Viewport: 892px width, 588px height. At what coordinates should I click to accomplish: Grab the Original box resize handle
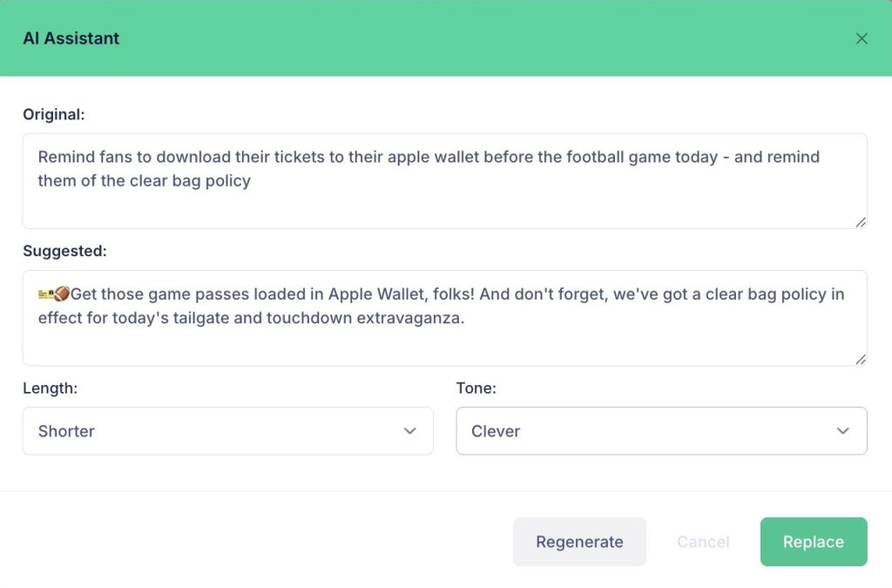[861, 222]
